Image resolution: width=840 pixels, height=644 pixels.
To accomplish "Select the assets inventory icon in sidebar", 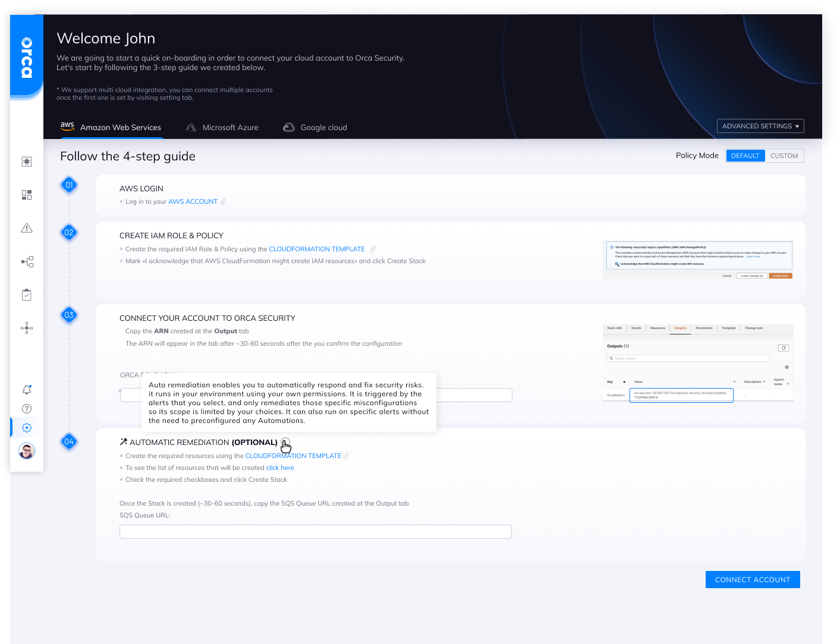I will point(26,194).
